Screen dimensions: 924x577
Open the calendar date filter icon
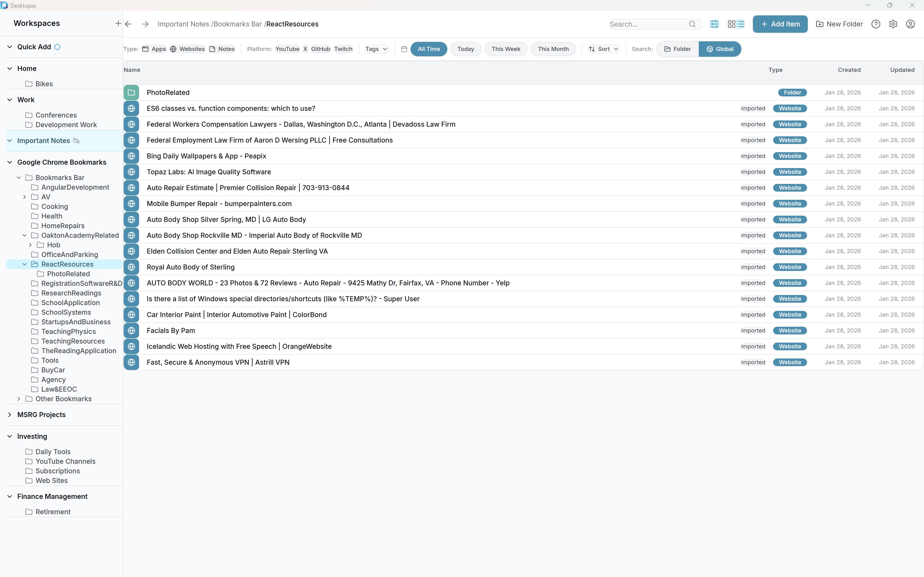pyautogui.click(x=404, y=49)
